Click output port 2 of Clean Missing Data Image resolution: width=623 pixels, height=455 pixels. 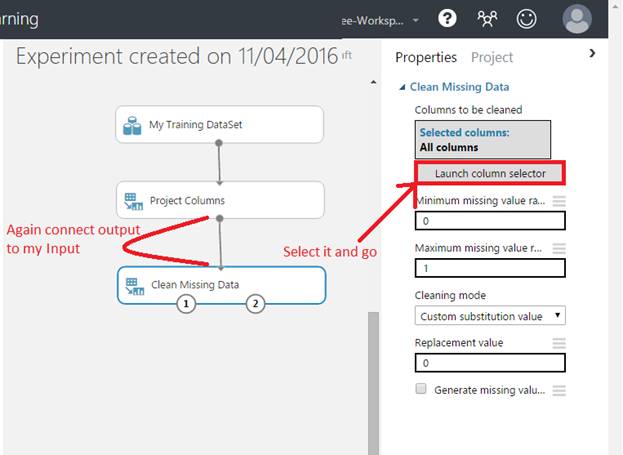coord(255,304)
